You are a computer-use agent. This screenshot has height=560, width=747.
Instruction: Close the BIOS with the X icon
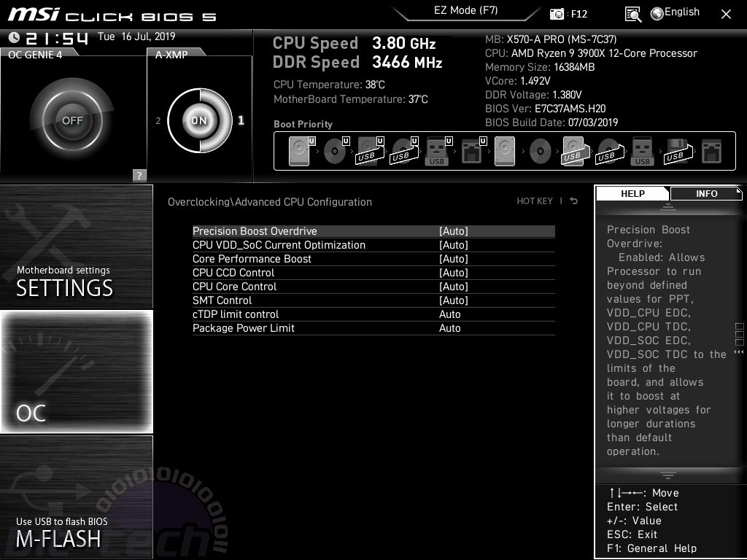pyautogui.click(x=726, y=15)
